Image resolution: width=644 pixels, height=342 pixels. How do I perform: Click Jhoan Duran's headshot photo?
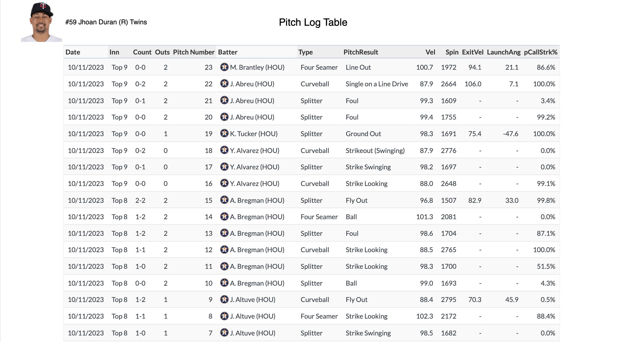pos(41,22)
